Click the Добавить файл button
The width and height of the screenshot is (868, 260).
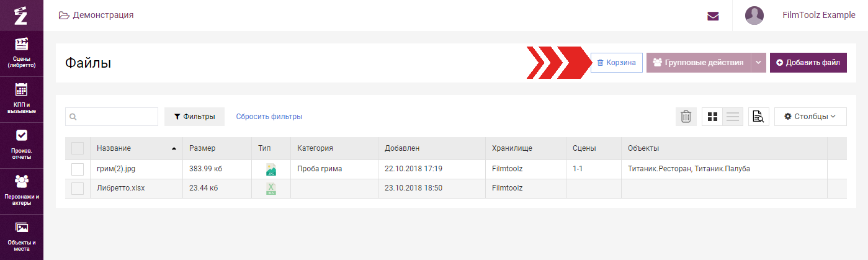808,63
